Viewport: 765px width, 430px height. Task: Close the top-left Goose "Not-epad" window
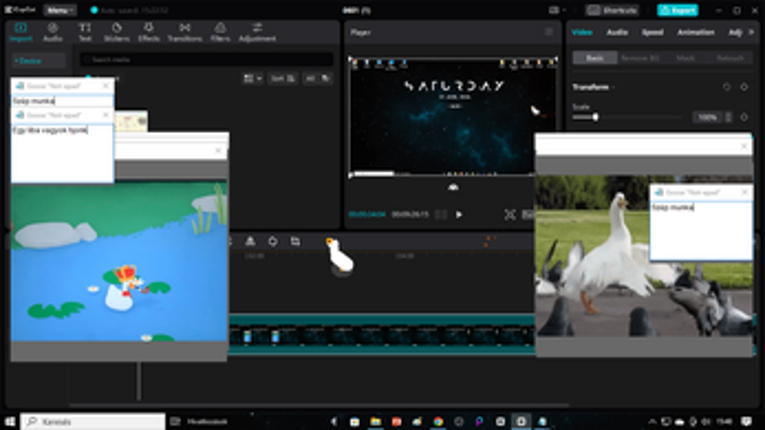pos(106,86)
